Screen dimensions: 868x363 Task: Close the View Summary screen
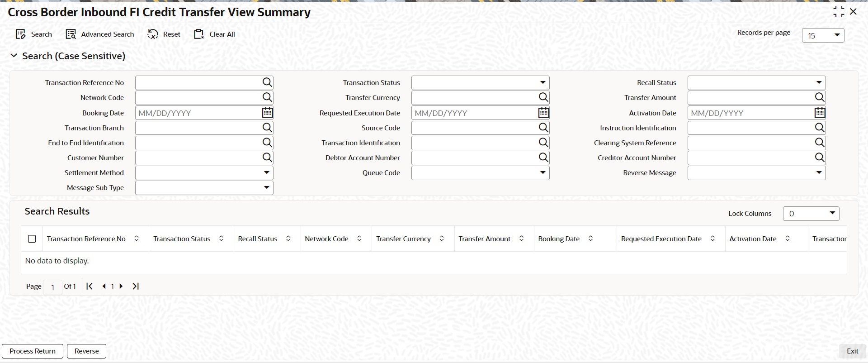click(854, 11)
